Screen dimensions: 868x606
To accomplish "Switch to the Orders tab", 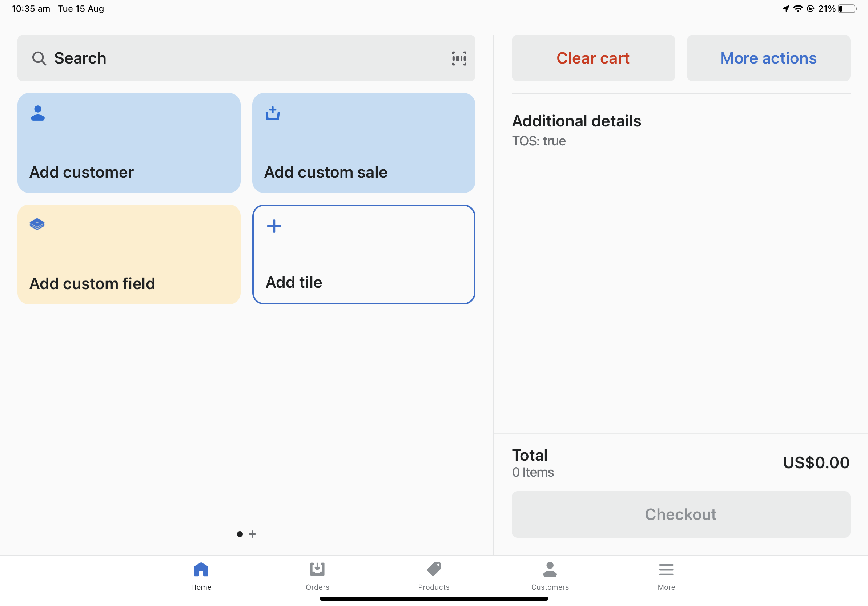I will (x=318, y=576).
